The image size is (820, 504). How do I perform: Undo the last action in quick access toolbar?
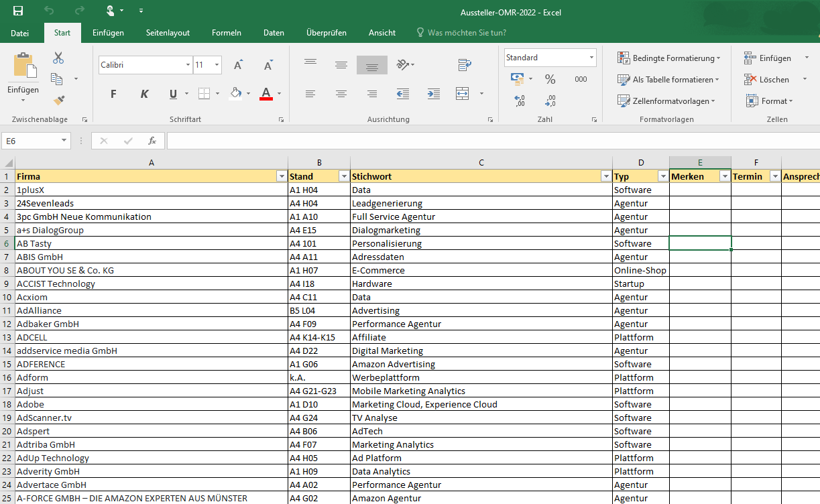49,11
